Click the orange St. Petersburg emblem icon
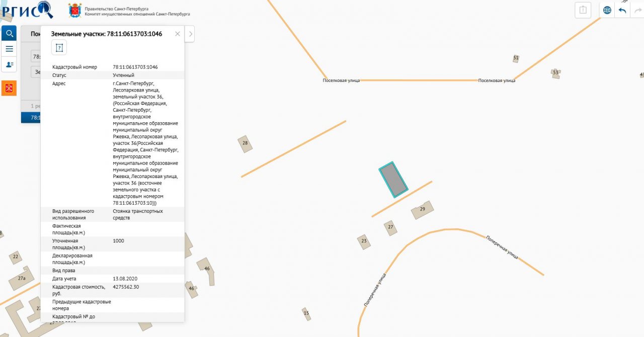This screenshot has height=337, width=644. (x=9, y=88)
